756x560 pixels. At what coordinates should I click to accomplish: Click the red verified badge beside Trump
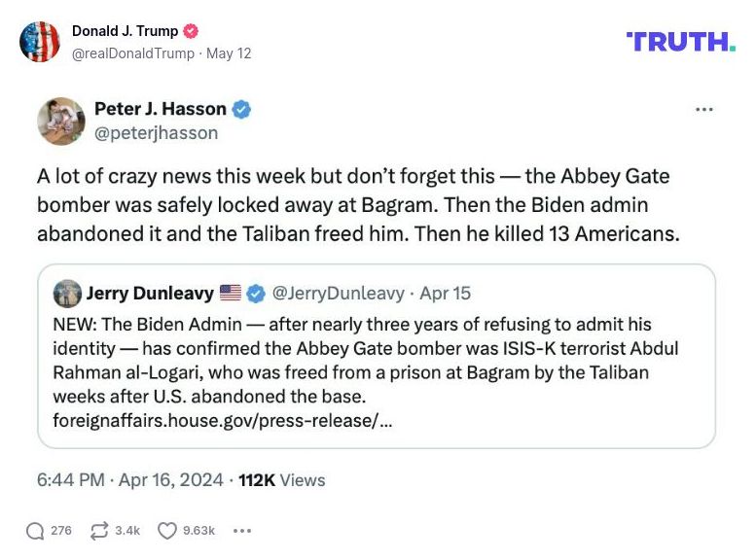point(192,31)
